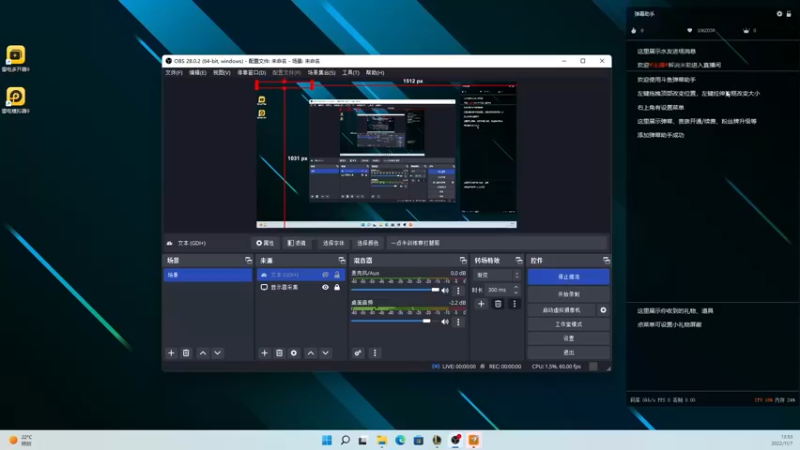
Task: Toggle lock on the Display Capture source
Action: click(x=337, y=287)
